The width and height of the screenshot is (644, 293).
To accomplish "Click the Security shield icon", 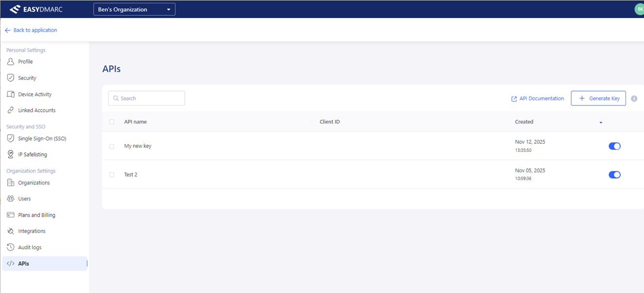I will (x=11, y=78).
